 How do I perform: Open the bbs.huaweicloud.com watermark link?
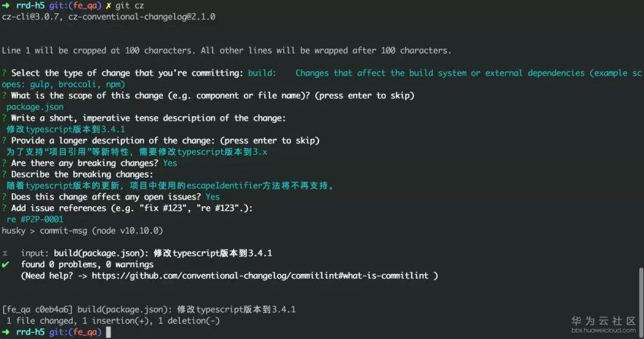tap(603, 330)
